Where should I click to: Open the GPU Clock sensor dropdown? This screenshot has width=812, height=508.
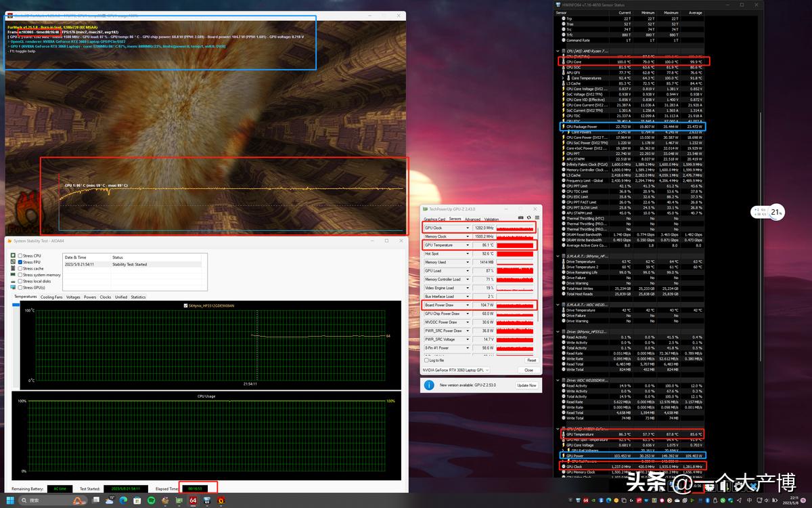point(467,228)
